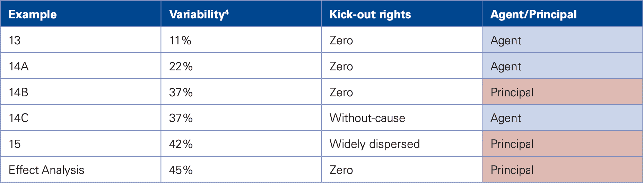Select the 14B example cell
Viewport: 644px width, 183px height.
click(x=19, y=92)
